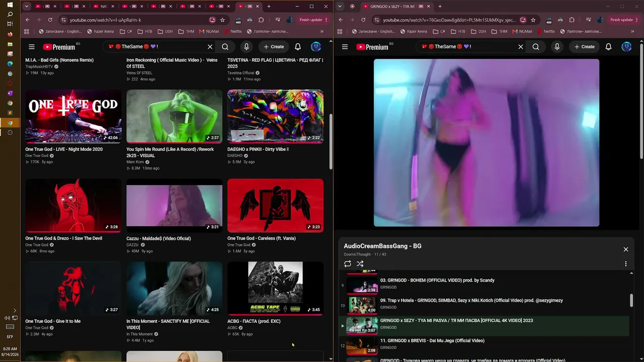Open ACBG TAPE video thumbnail
Image resolution: width=644 pixels, height=362 pixels.
tap(275, 289)
